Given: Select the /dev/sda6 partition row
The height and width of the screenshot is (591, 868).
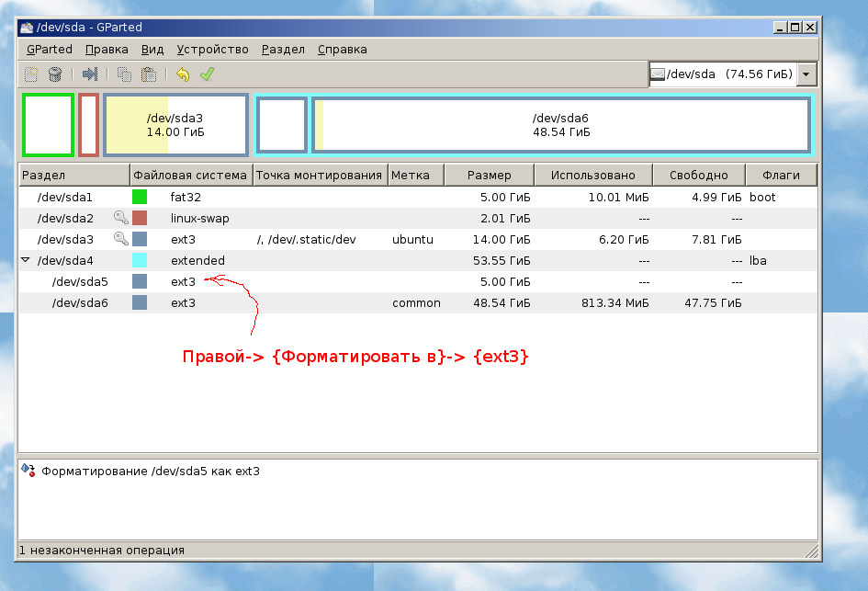Looking at the screenshot, I should 418,301.
